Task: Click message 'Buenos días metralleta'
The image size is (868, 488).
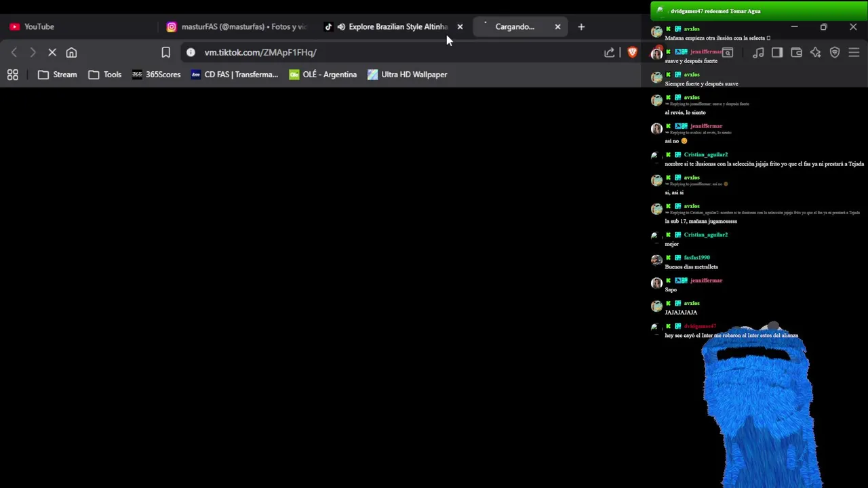Action: tap(691, 267)
